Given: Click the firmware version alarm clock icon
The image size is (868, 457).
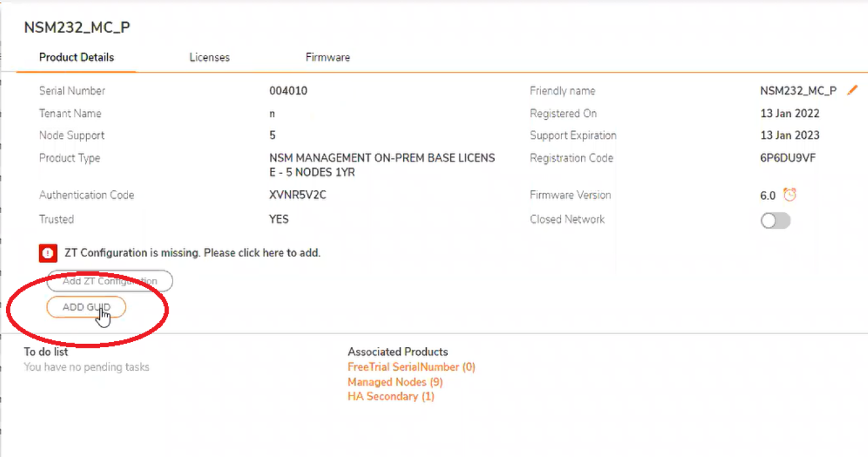Looking at the screenshot, I should (x=790, y=195).
